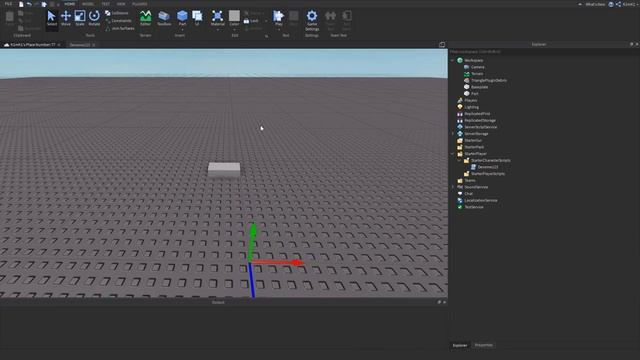Click the viewport maximize icon above scene
The image size is (640, 360).
442,44
